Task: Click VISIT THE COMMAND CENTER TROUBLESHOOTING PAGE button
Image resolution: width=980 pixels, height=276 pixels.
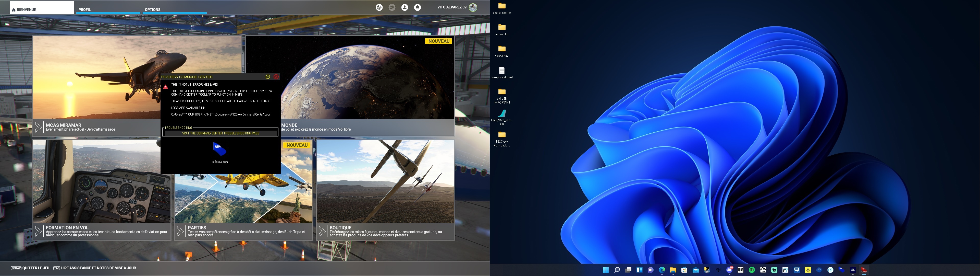Action: pos(221,133)
